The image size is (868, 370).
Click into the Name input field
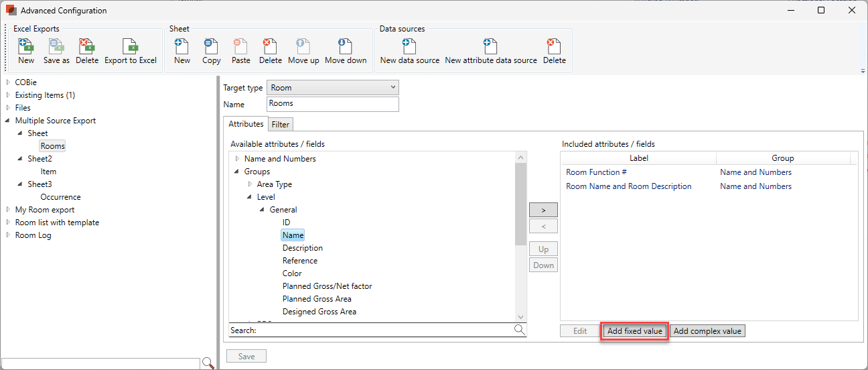tap(332, 104)
